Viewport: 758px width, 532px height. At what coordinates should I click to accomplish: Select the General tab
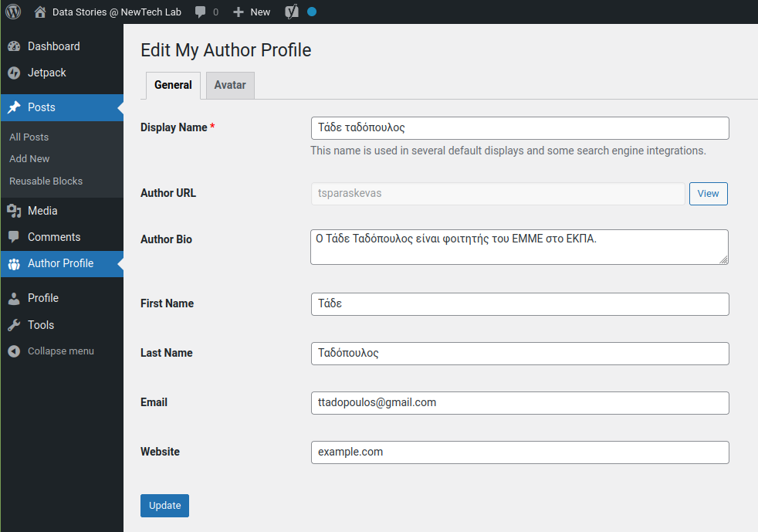(172, 85)
